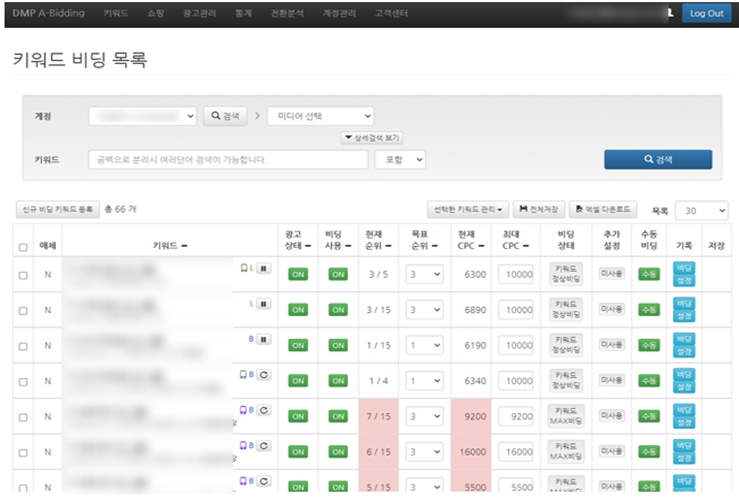The image size is (739, 500).
Task: Open the 쇼핑 menu in top navigation
Action: [156, 13]
